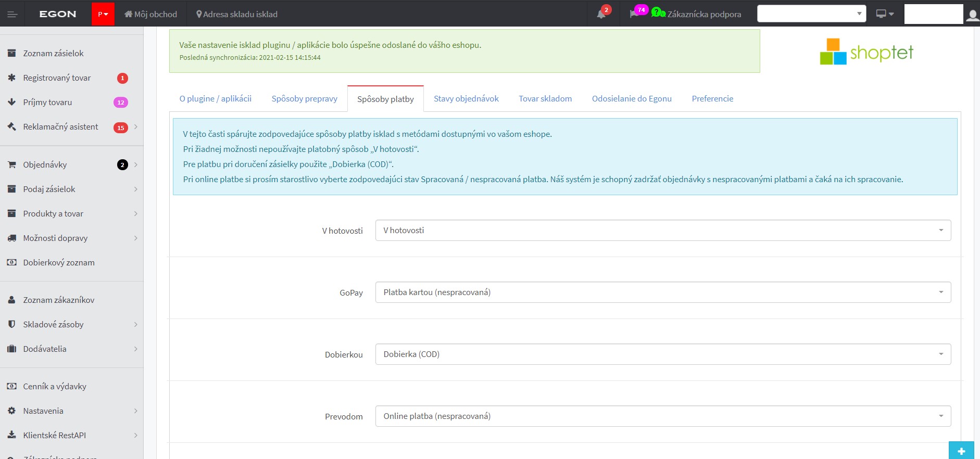Viewport: 980px width, 459px height.
Task: Click the blue plus floating button
Action: point(961,451)
